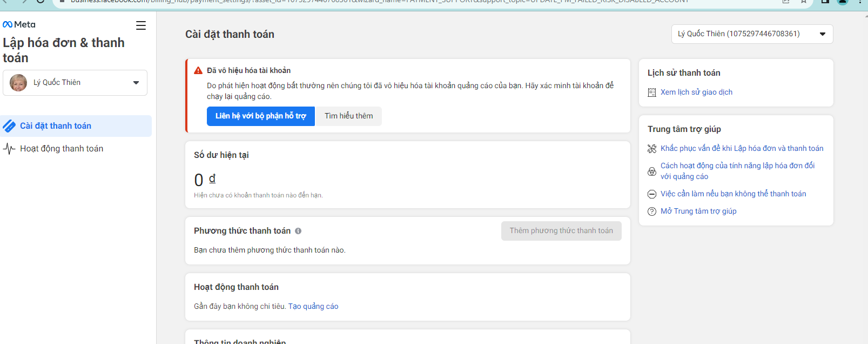The width and height of the screenshot is (868, 344).
Task: Open Xem lịch sử giao dịch link
Action: (x=697, y=92)
